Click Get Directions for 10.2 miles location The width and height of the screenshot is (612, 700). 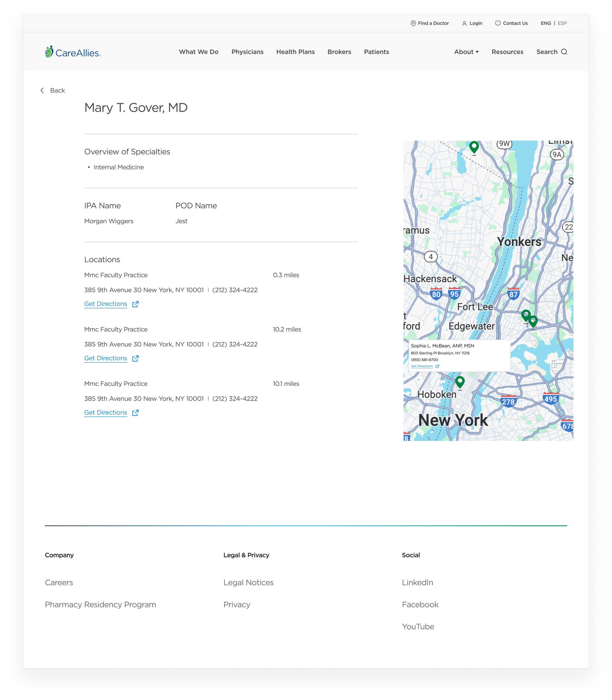(x=106, y=358)
